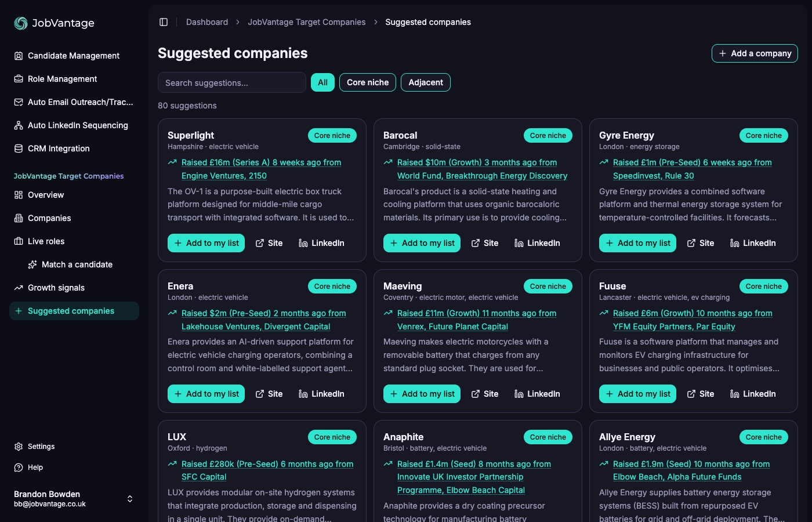Select Match a candidate

[81, 264]
